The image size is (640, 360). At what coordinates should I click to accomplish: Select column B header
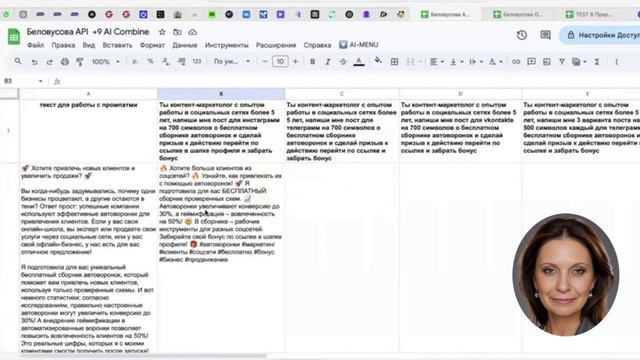[x=221, y=94]
